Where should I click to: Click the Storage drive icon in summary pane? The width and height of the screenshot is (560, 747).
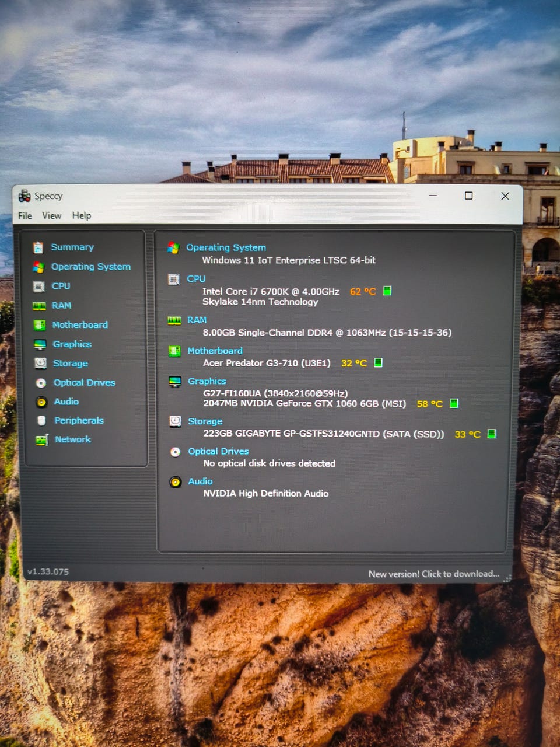(x=175, y=421)
